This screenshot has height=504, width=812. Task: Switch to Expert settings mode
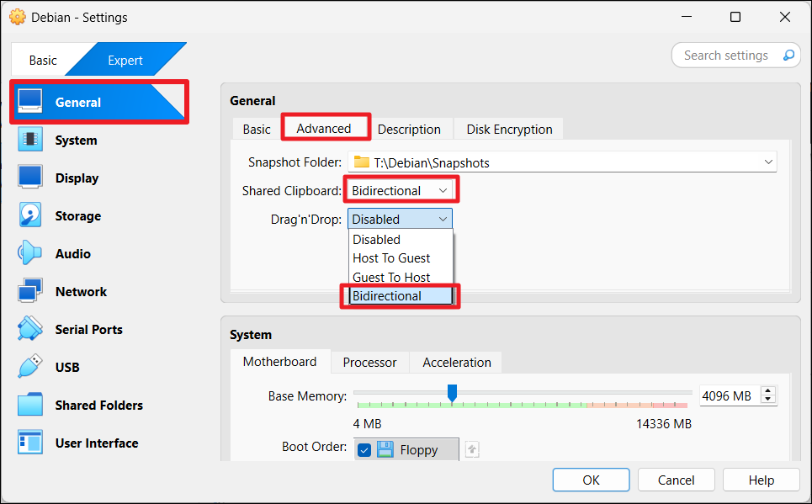pos(125,60)
